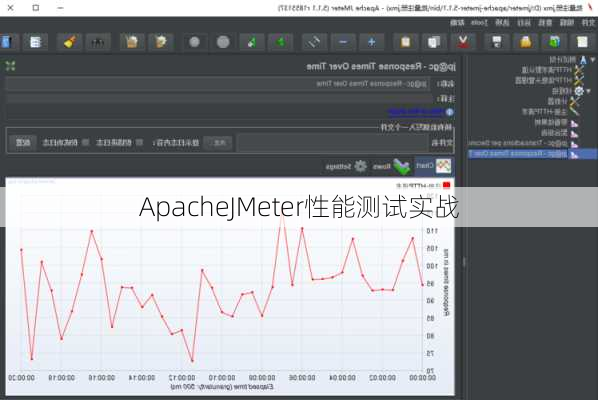The height and width of the screenshot is (400, 598).
Task: Click the minus Collapse All icon
Action: click(x=343, y=42)
